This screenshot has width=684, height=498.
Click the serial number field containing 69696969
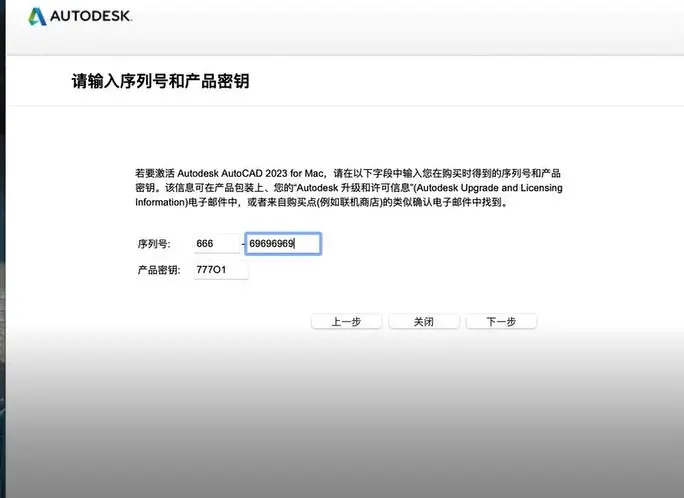click(x=283, y=243)
